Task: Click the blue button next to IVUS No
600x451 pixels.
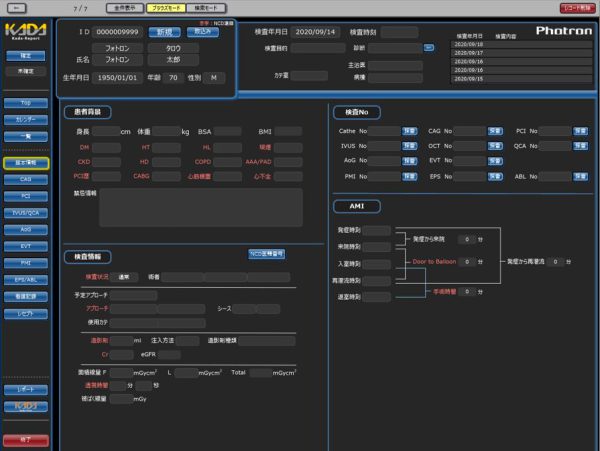Action: [410, 146]
